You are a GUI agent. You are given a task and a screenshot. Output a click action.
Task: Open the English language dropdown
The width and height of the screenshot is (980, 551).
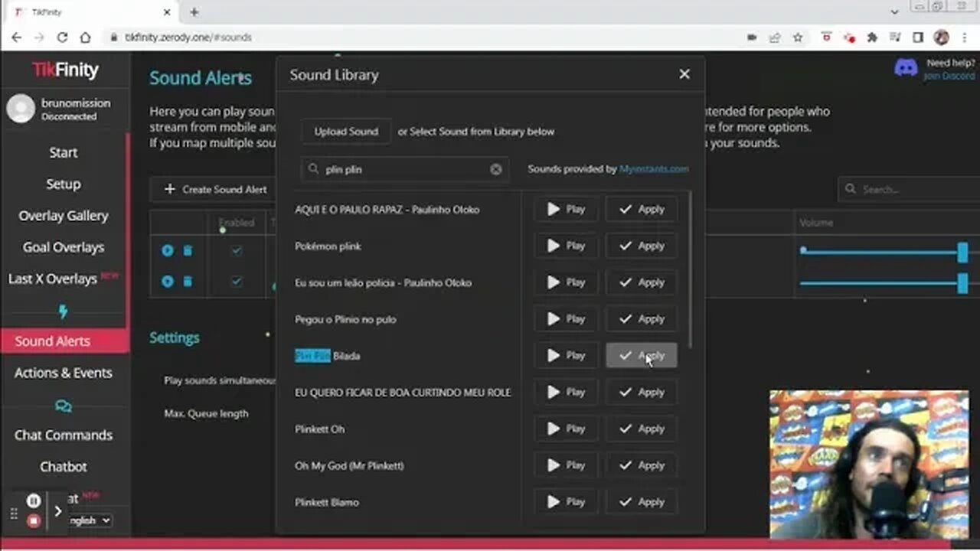coord(90,520)
